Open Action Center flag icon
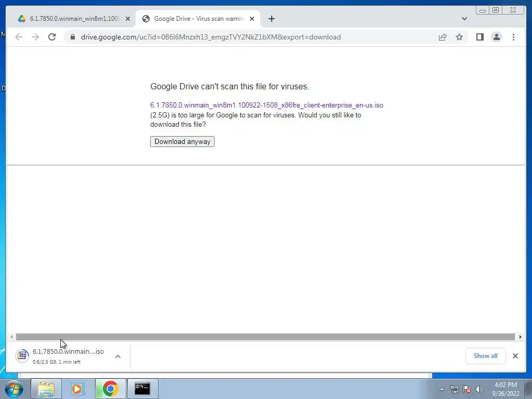The image size is (532, 399). [x=467, y=389]
